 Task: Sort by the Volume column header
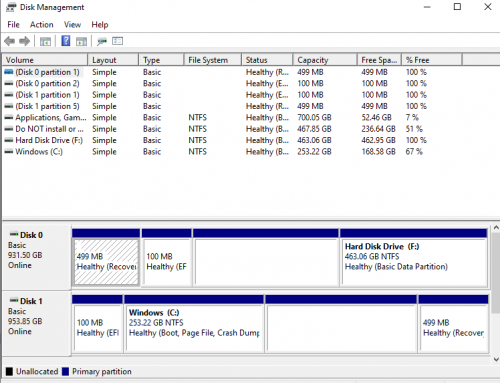click(45, 60)
